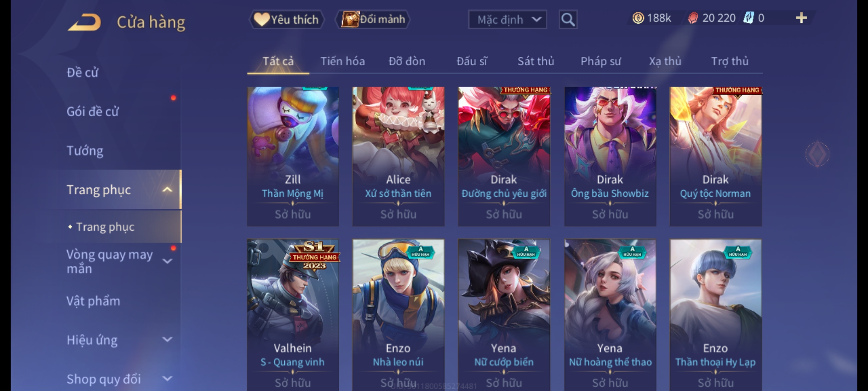
Task: Open search with the magnifier icon
Action: tap(568, 20)
